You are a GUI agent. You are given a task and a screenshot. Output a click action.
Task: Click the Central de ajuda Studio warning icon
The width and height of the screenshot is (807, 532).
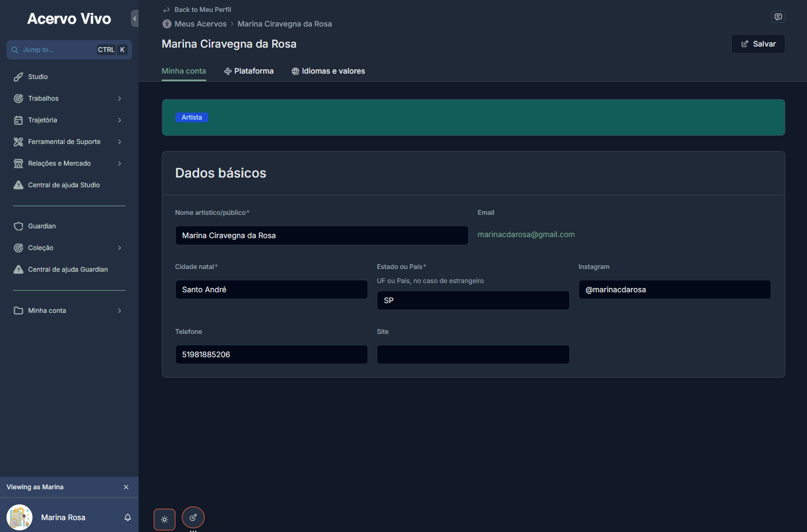point(18,185)
